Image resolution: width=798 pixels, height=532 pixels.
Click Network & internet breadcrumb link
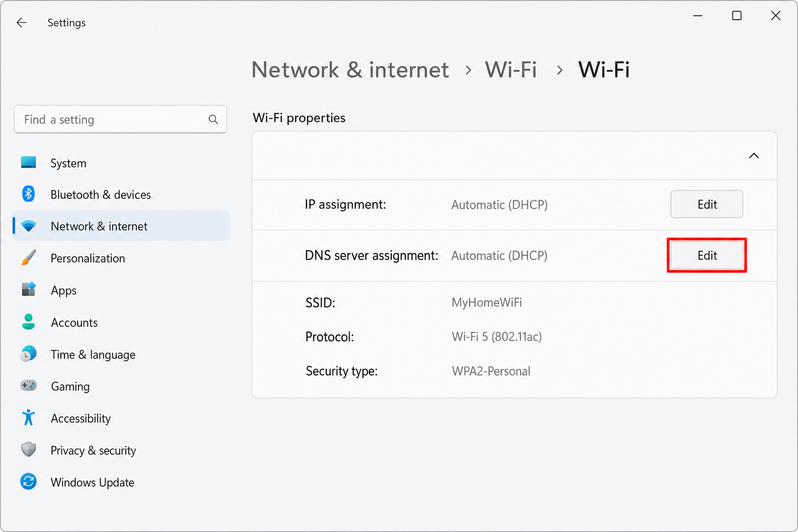point(350,70)
